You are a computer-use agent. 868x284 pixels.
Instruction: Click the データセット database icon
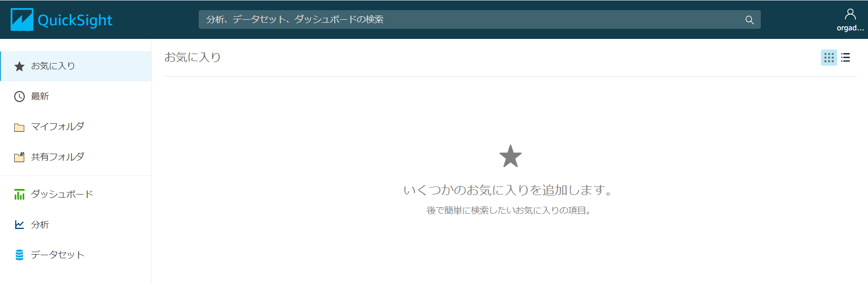[x=19, y=255]
